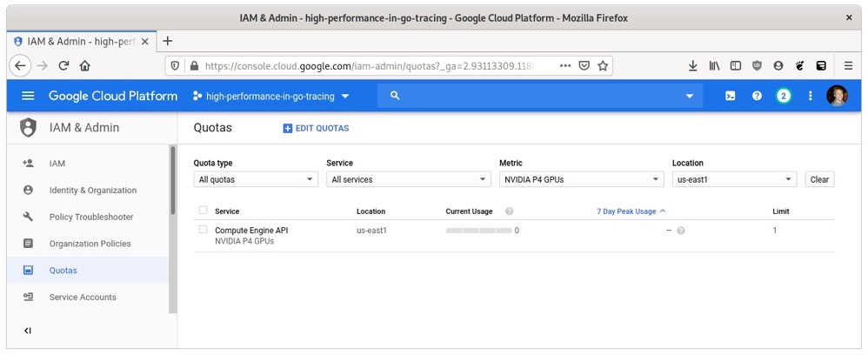Click the IAM & Admin shield icon
Image resolution: width=868 pixels, height=355 pixels.
[x=28, y=127]
